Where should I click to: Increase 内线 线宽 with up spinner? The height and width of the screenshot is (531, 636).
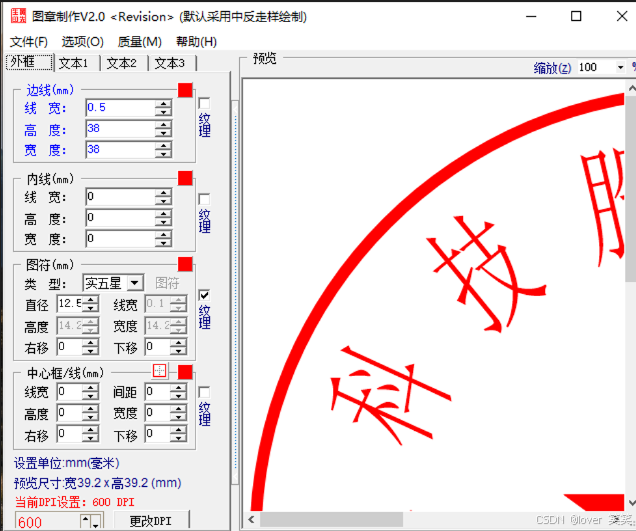[163, 193]
